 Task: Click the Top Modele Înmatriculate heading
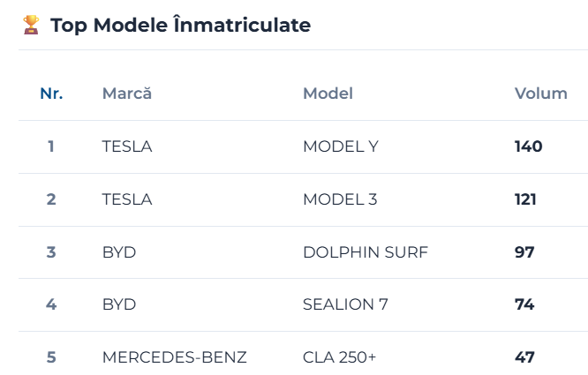pyautogui.click(x=180, y=26)
